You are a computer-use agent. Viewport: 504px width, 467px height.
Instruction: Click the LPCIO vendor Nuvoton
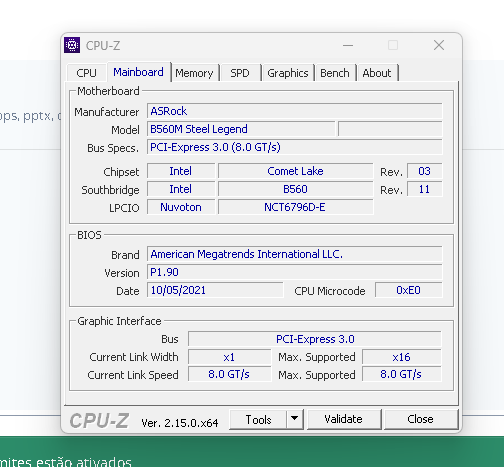[x=181, y=207]
